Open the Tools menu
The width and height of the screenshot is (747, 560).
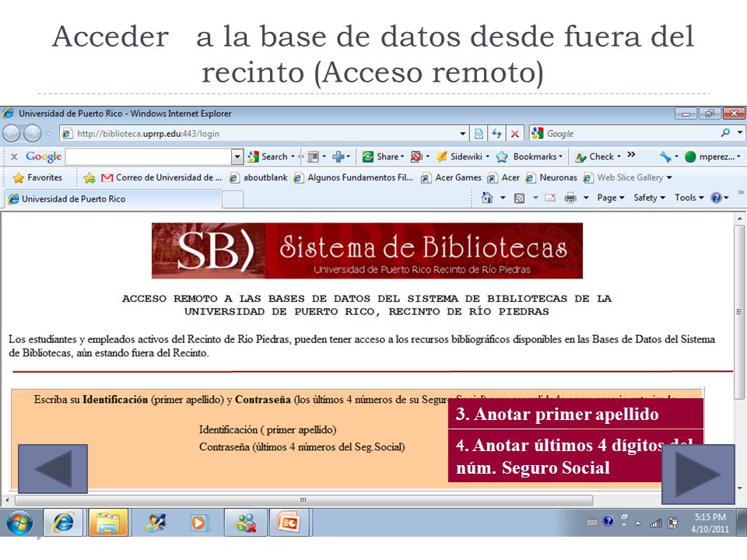689,198
